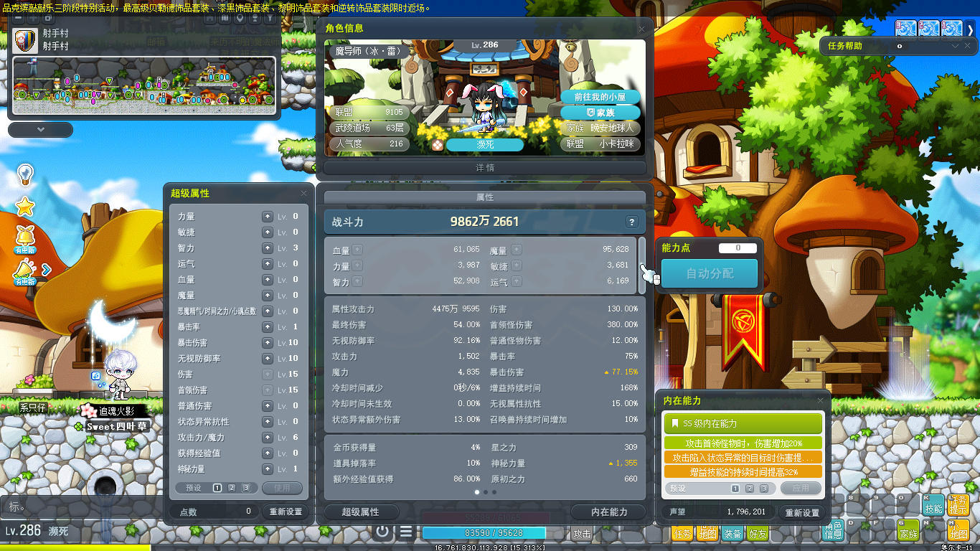Click the 前往我的小屋 button
Image resolution: width=980 pixels, height=551 pixels.
(x=600, y=97)
